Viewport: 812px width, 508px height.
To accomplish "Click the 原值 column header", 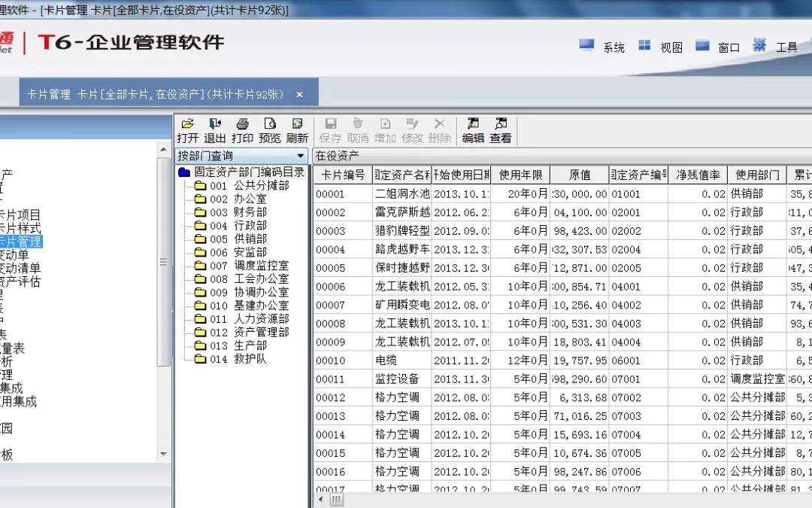I will point(580,175).
